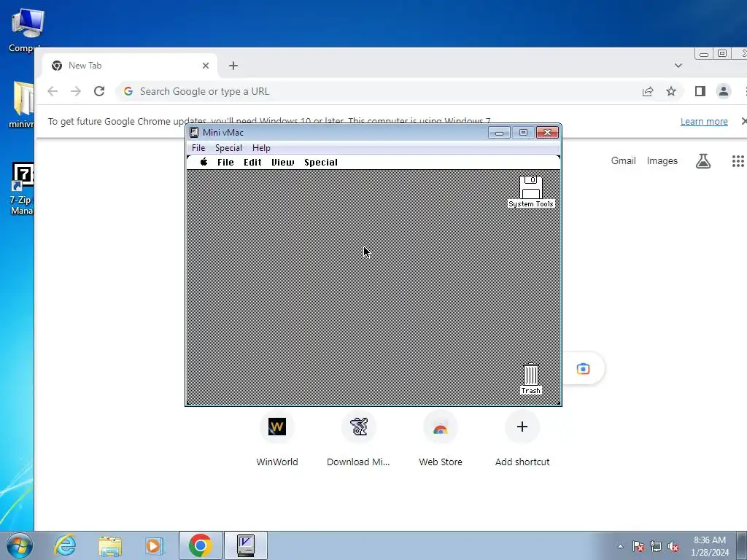Open a new Chrome tab
Screen dimensions: 747x560
pyautogui.click(x=233, y=66)
